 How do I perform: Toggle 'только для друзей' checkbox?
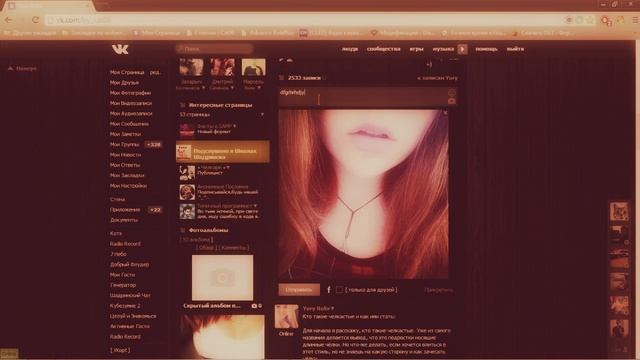(x=339, y=290)
